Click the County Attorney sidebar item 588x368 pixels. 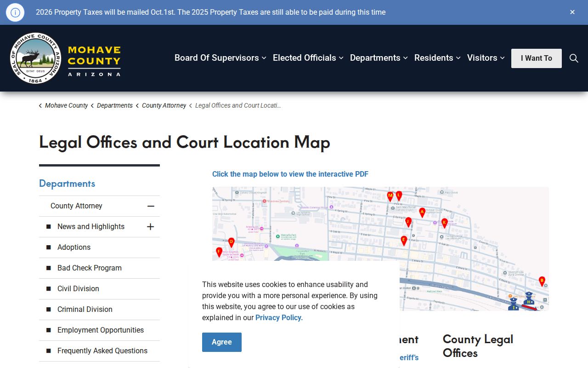[x=76, y=206]
